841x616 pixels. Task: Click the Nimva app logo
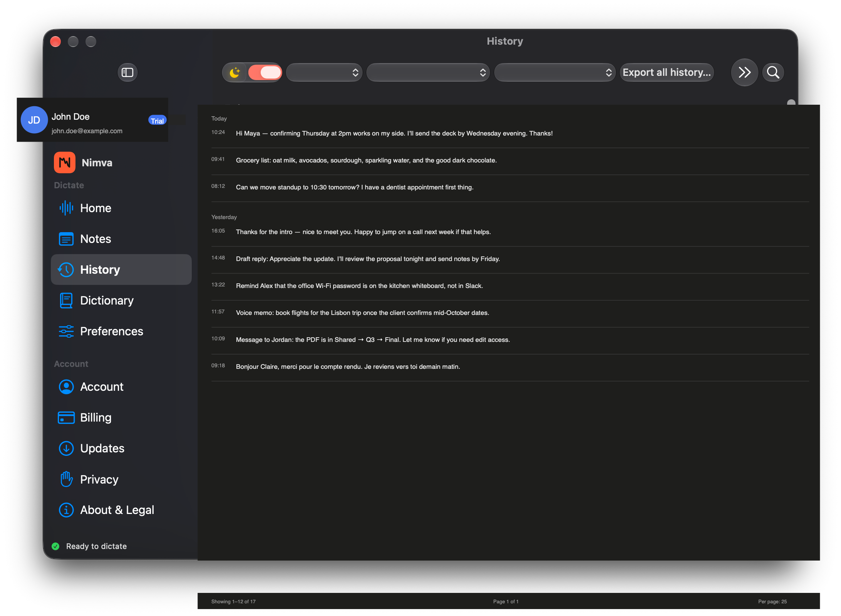[65, 162]
